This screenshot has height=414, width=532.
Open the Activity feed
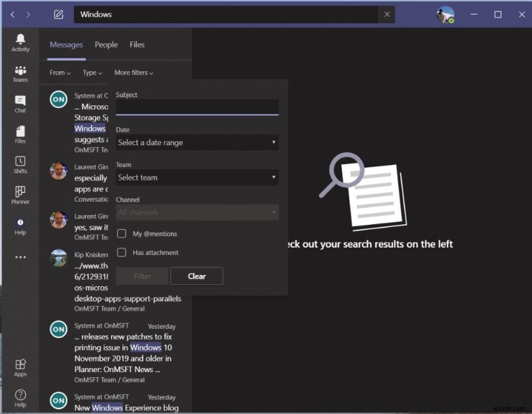pos(20,41)
